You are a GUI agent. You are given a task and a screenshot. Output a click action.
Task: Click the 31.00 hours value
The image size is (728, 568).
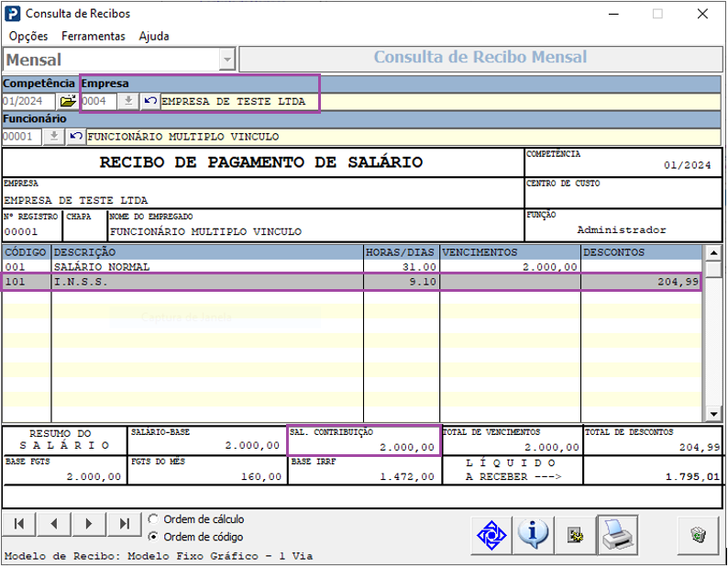point(419,267)
